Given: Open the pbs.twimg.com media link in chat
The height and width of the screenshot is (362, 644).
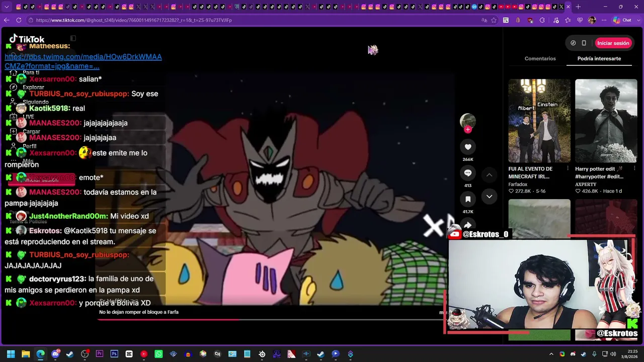Looking at the screenshot, I should click(x=83, y=61).
